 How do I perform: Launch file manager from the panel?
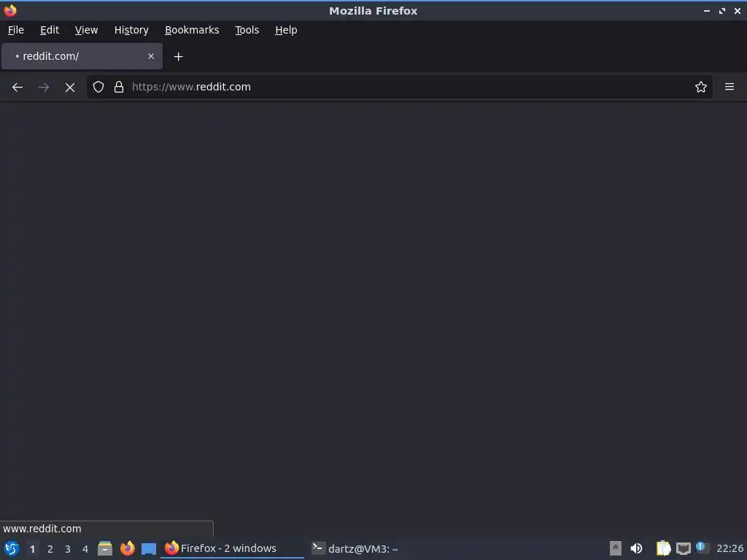105,548
